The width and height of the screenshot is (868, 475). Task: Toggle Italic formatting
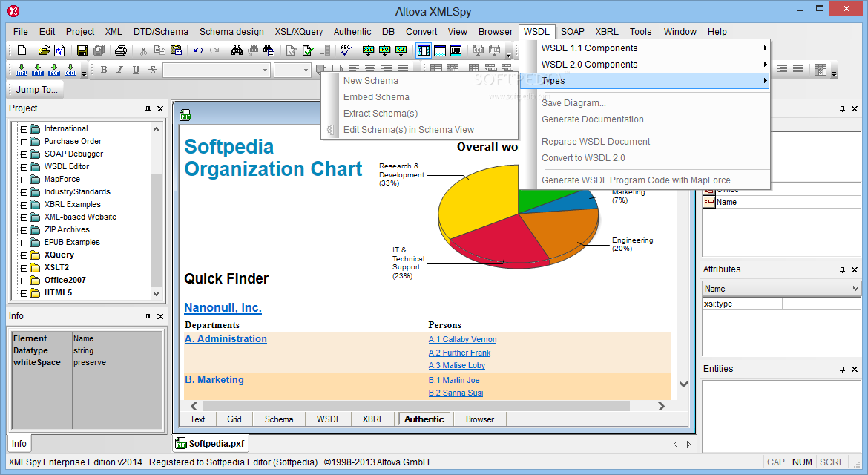119,70
